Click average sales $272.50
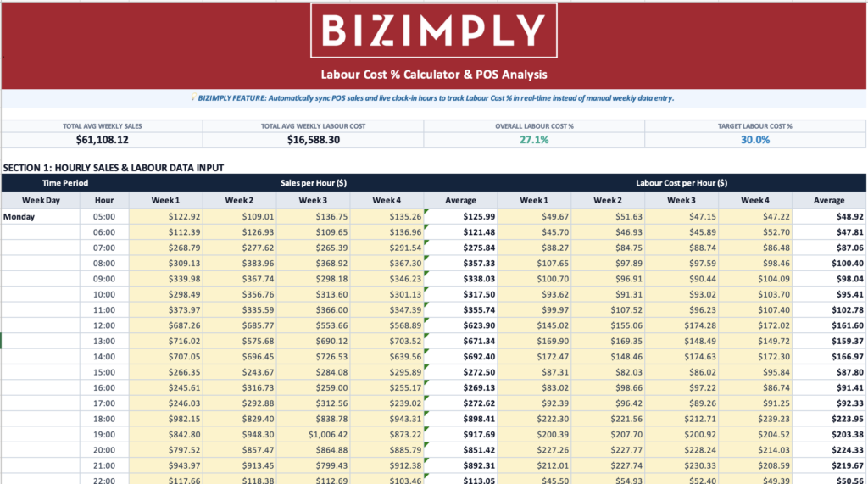The height and width of the screenshot is (484, 868). point(460,372)
